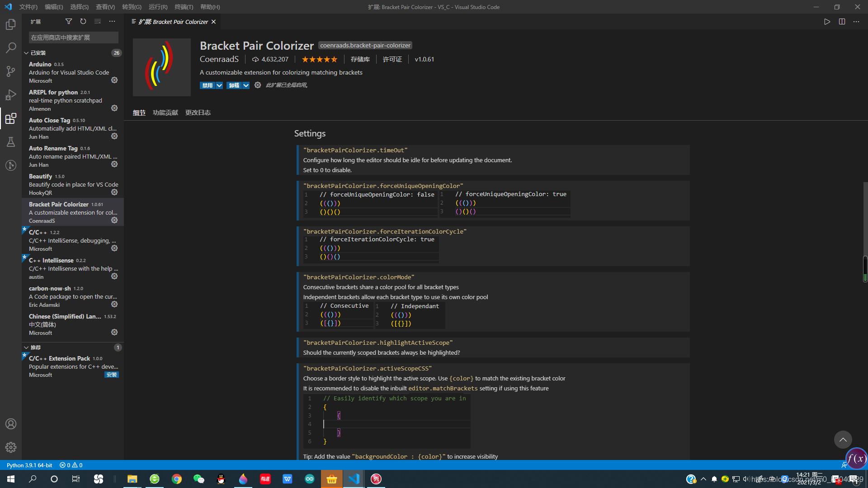The width and height of the screenshot is (868, 488).
Task: Open the Help menu
Action: click(x=210, y=7)
